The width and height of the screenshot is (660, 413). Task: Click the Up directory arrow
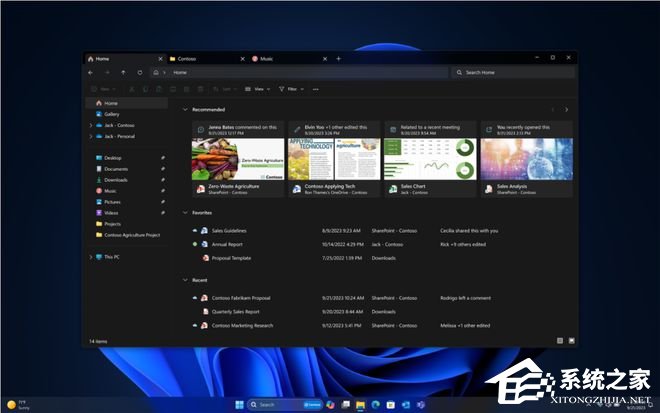pos(123,72)
